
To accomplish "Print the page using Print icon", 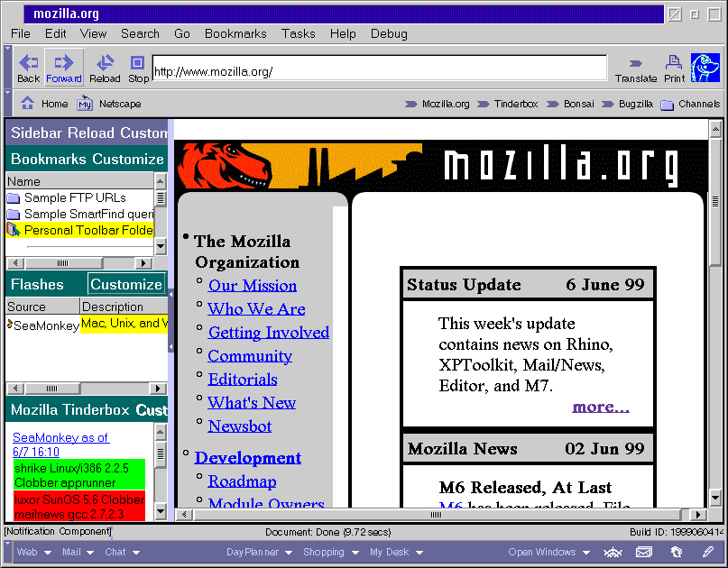I will coord(674,69).
